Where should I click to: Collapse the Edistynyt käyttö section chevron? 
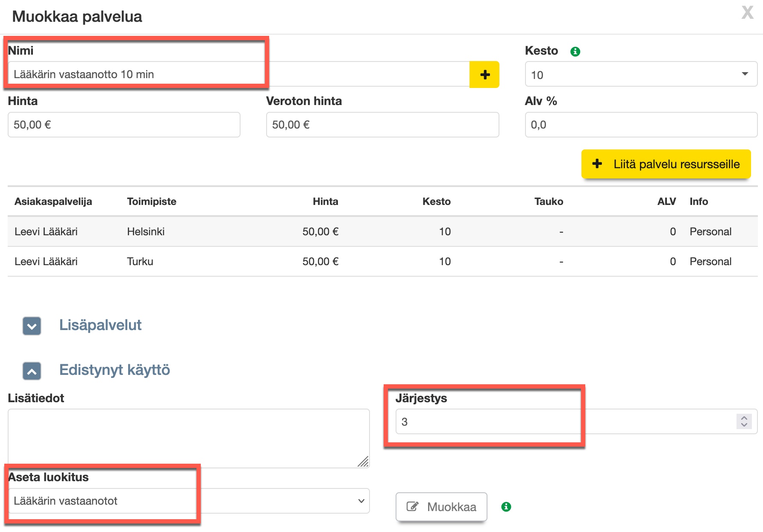pos(32,371)
